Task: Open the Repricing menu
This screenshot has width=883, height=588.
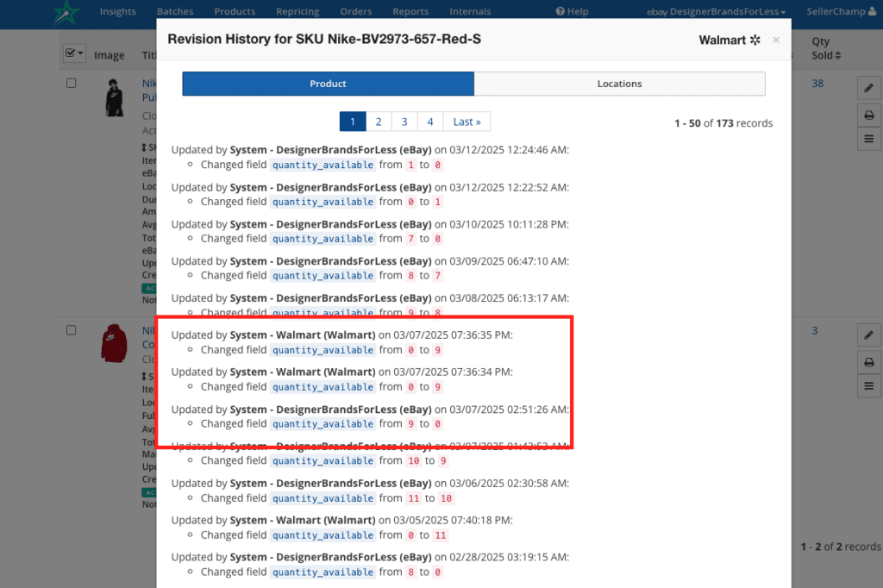Action: pos(297,11)
